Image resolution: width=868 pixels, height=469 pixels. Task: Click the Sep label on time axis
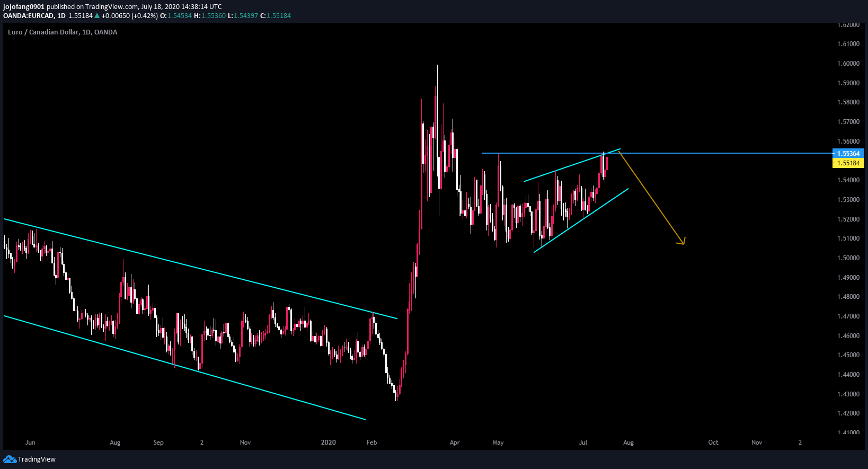tap(158, 442)
